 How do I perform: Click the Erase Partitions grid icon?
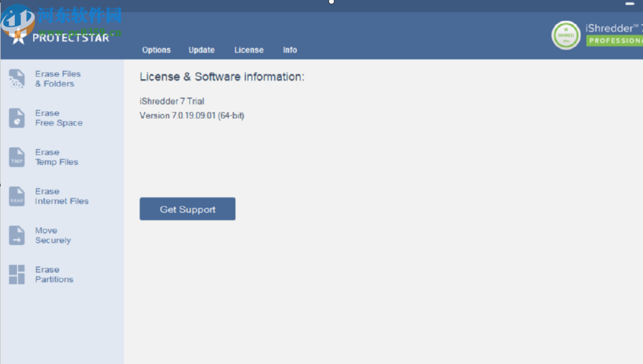point(17,275)
